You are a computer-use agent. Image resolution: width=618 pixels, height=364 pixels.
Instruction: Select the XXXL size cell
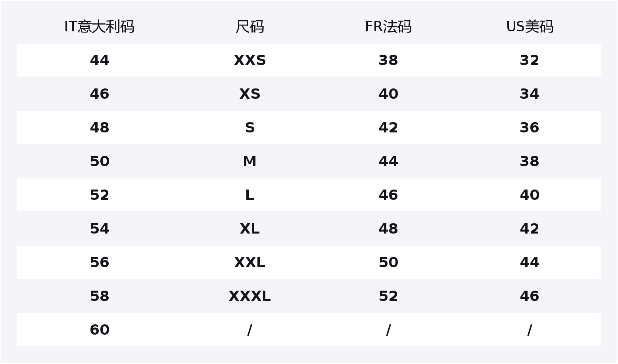pyautogui.click(x=250, y=296)
